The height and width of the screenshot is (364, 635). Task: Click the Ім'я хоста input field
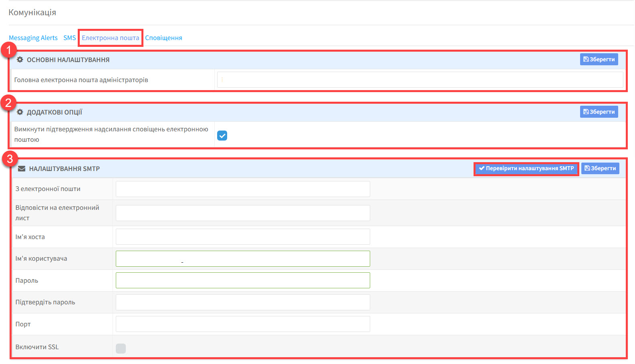pyautogui.click(x=243, y=237)
